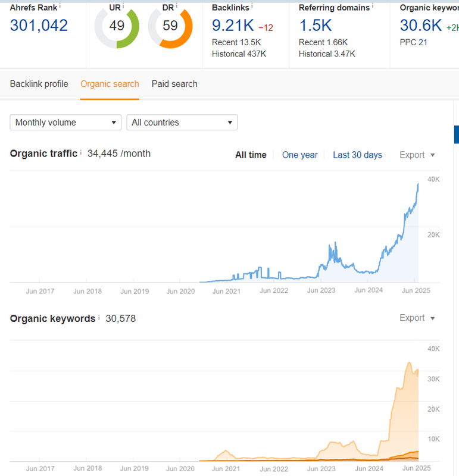Show All time organic traffic range
Viewport: 459px width, 476px height.
(251, 155)
